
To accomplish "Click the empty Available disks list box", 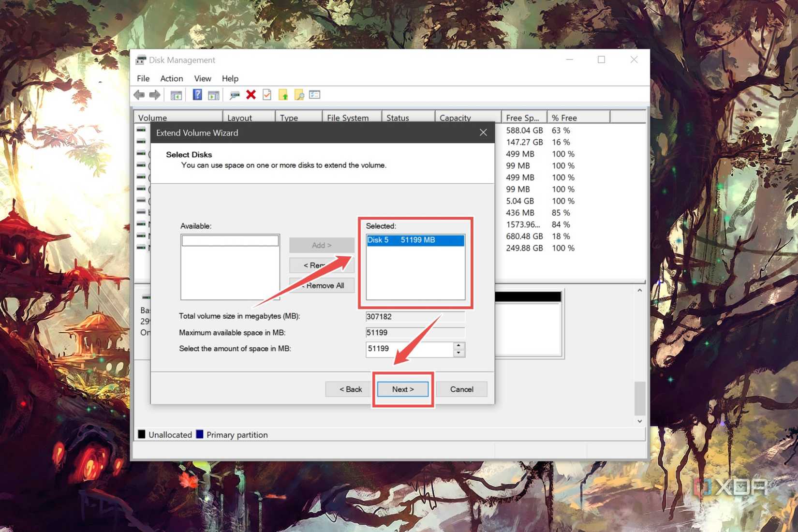I will point(230,267).
